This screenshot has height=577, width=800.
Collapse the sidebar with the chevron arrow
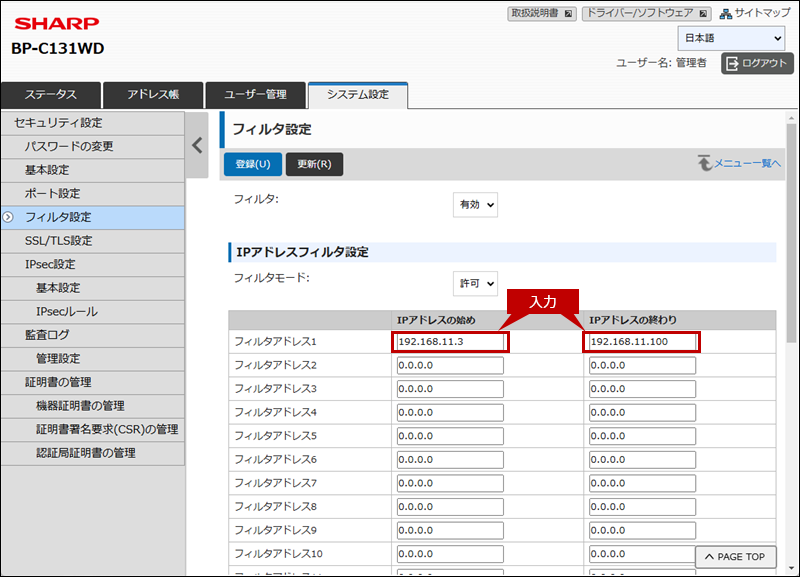(x=198, y=145)
